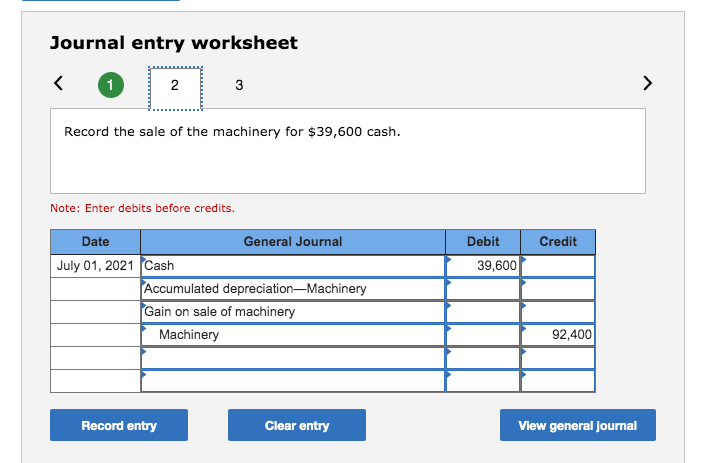Click the 'Note: Enter debits before credits.' text

(142, 208)
